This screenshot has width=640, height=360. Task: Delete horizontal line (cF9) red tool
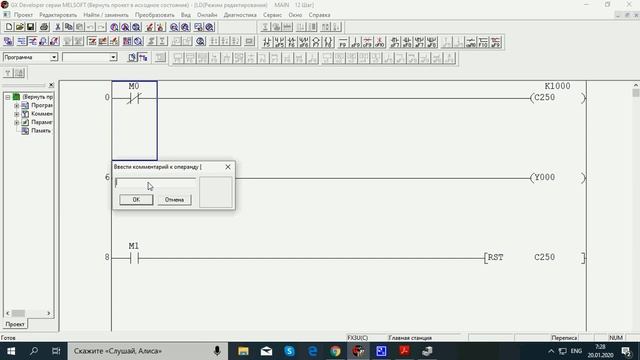click(x=367, y=42)
